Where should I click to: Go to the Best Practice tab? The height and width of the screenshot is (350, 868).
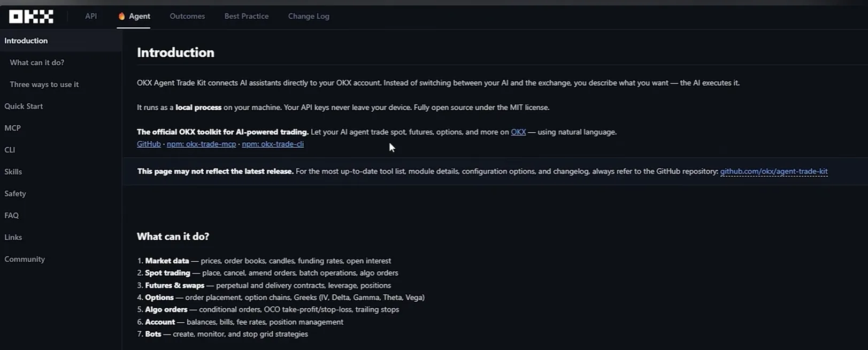[x=247, y=16]
